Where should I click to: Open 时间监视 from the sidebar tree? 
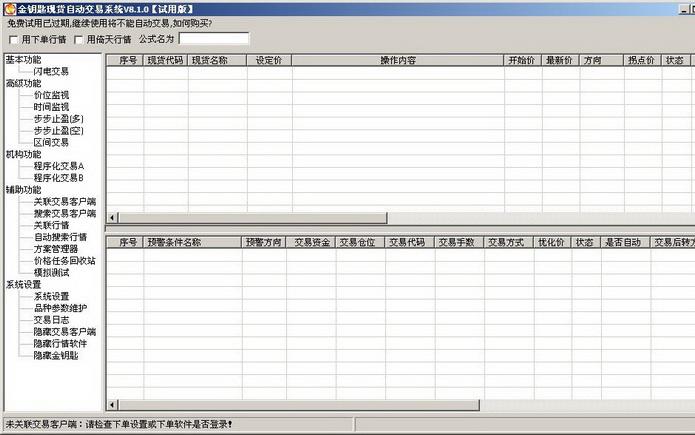[51, 107]
